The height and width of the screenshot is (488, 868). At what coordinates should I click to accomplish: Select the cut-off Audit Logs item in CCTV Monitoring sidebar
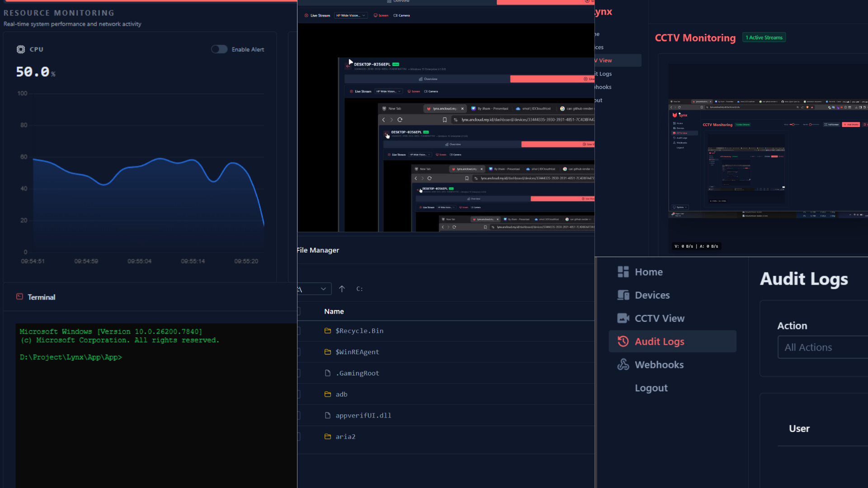click(603, 74)
